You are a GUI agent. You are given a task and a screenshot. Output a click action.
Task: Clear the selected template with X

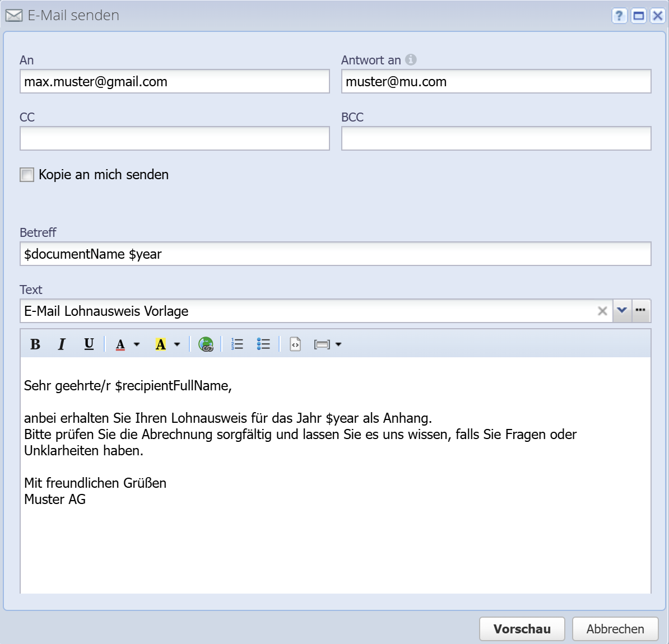[x=602, y=311]
